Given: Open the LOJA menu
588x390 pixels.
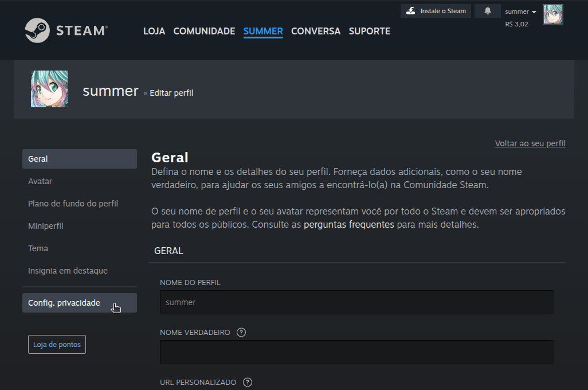Looking at the screenshot, I should pyautogui.click(x=154, y=31).
